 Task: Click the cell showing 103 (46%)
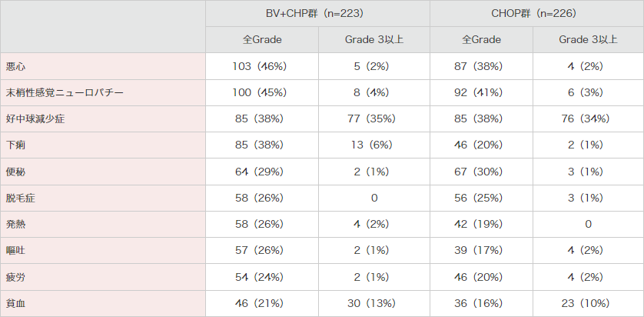coord(260,67)
